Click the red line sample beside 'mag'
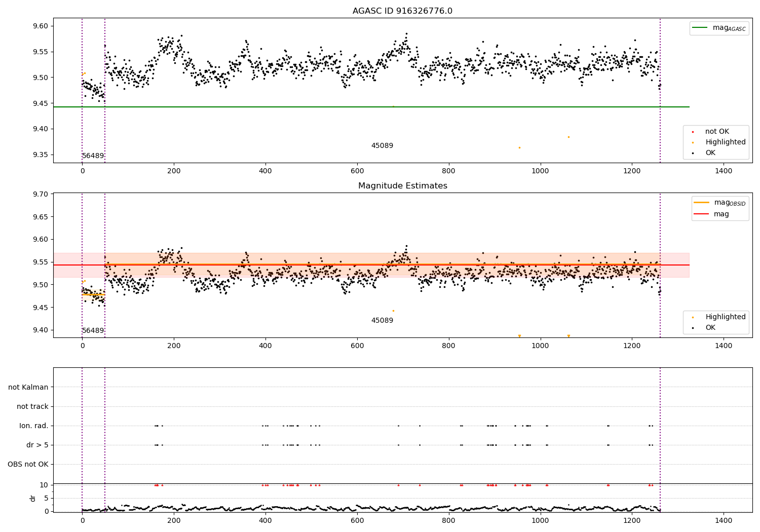 (702, 214)
